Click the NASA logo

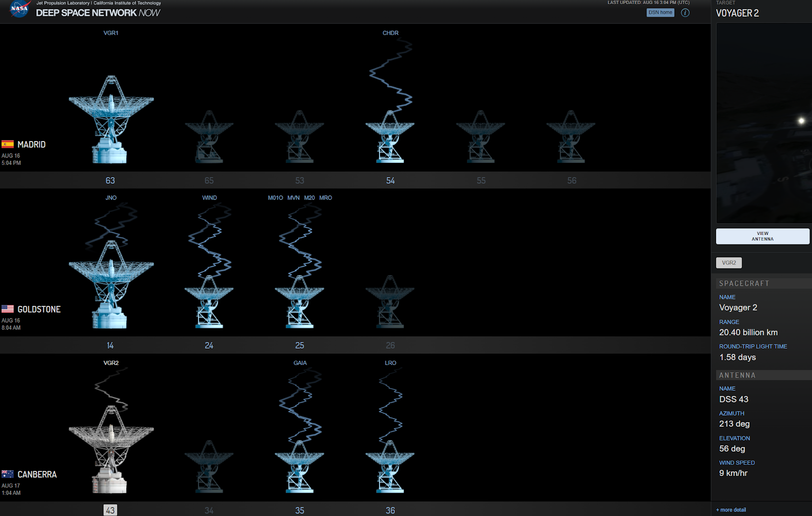[x=19, y=9]
